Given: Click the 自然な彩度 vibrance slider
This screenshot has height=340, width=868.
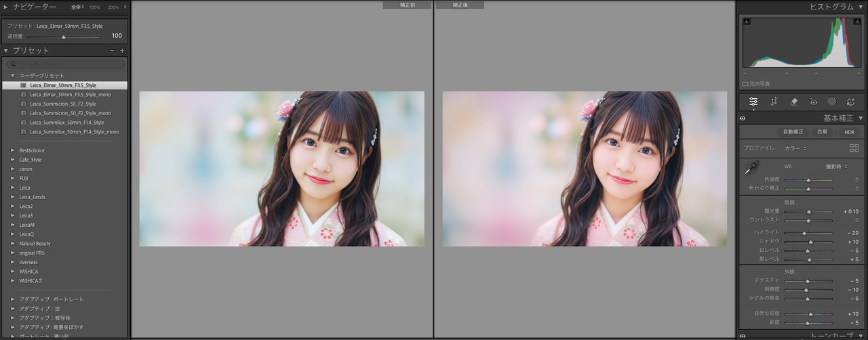Looking at the screenshot, I should point(808,314).
